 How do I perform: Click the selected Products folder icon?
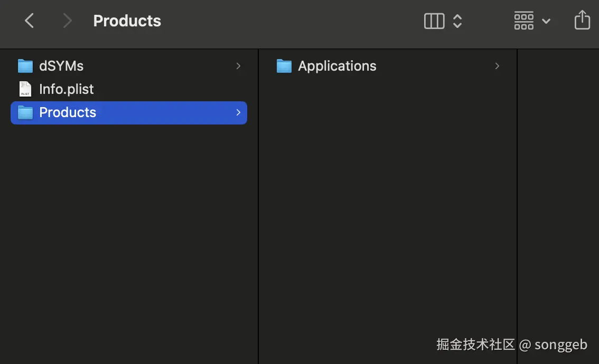point(25,112)
